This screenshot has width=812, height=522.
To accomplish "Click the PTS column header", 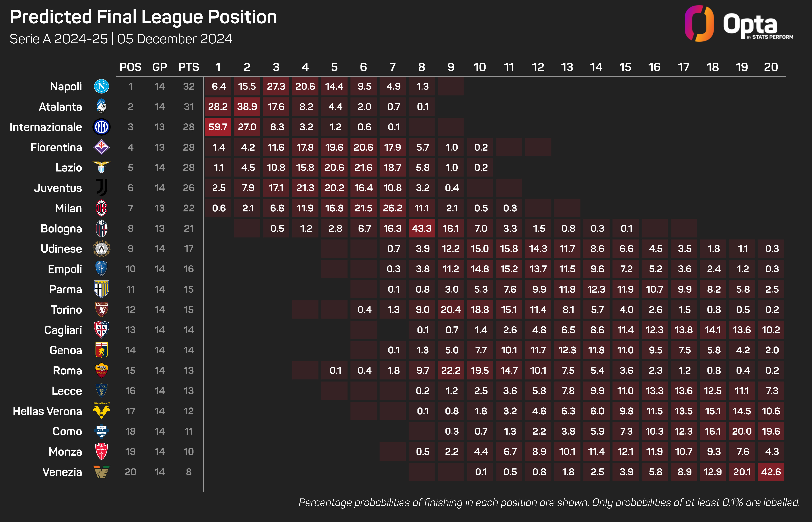I will click(x=189, y=67).
